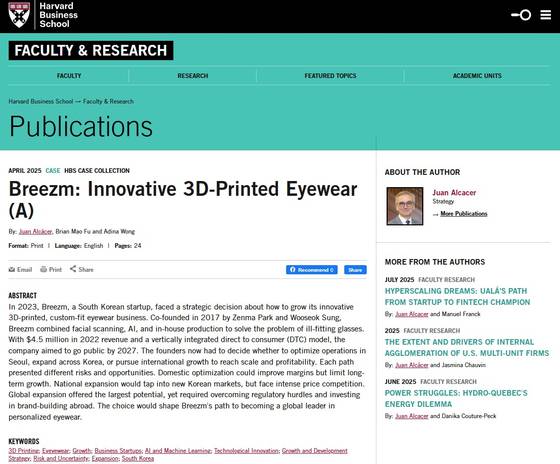Open Power Struggles: Hydro-Quebec's Energy Dilemma
560x464 pixels.
tap(456, 398)
